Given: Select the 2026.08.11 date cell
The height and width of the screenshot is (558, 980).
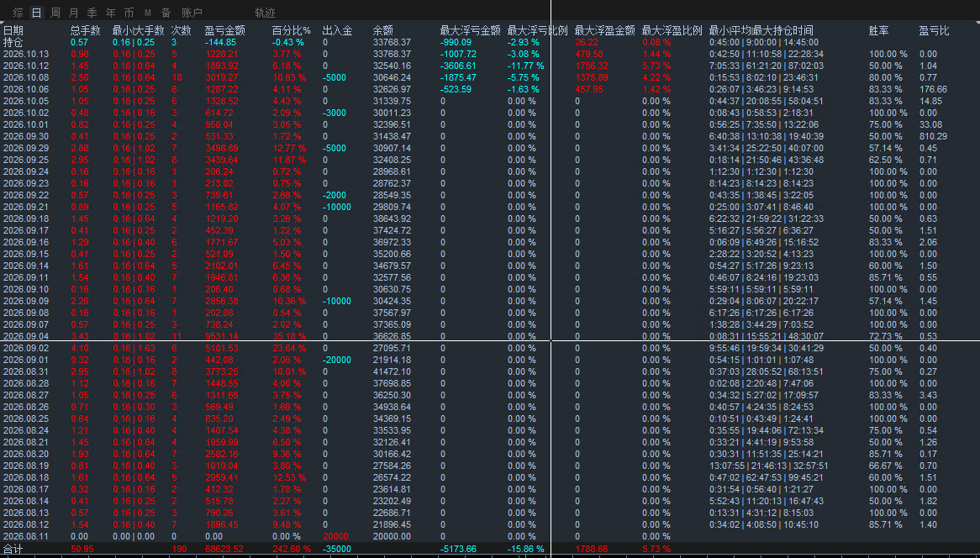Looking at the screenshot, I should pos(25,536).
